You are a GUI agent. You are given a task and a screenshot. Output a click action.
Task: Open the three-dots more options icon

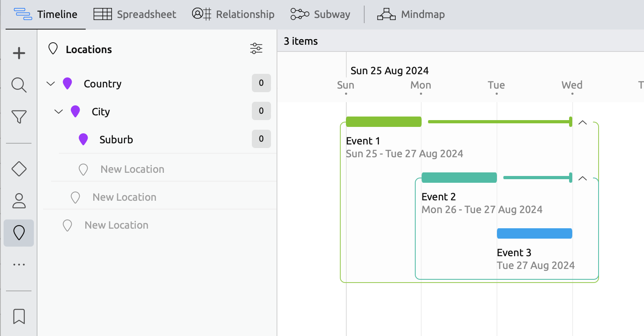pyautogui.click(x=19, y=265)
